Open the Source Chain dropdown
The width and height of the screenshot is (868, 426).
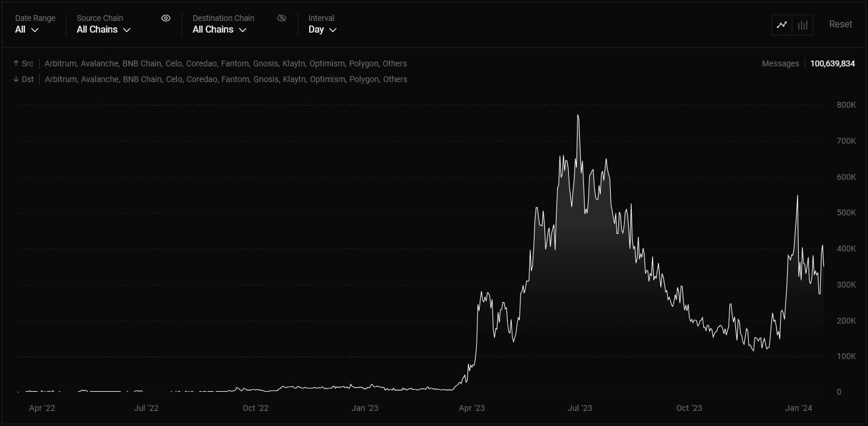tap(103, 29)
